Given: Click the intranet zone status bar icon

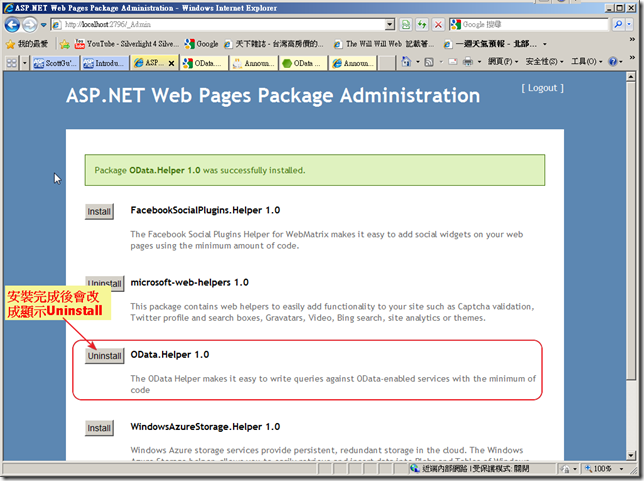Looking at the screenshot, I should click(x=414, y=468).
